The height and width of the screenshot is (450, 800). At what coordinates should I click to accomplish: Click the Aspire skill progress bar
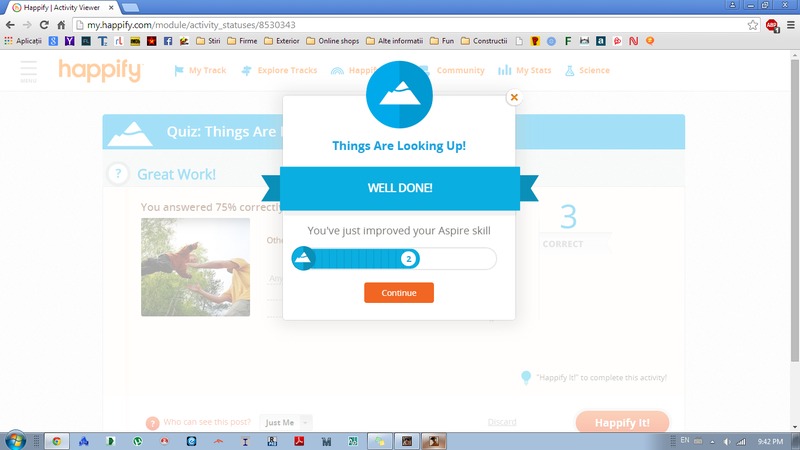[394, 259]
